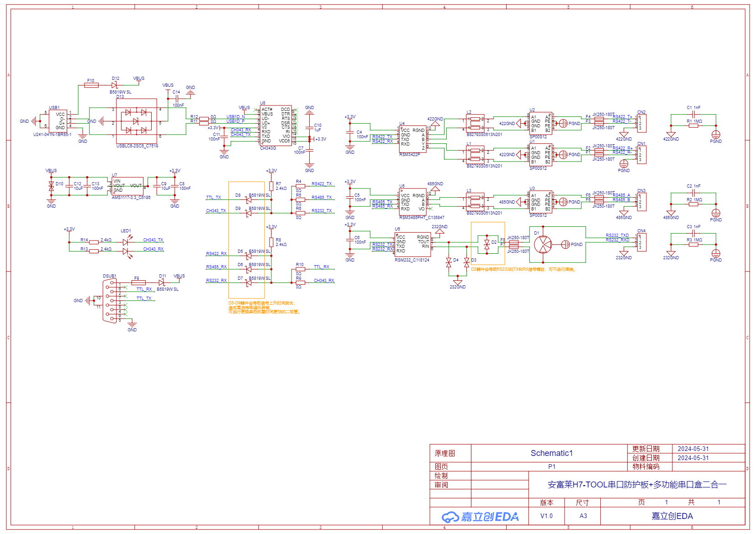Select the USB1D_P net label
The height and width of the screenshot is (534, 756).
click(236, 121)
